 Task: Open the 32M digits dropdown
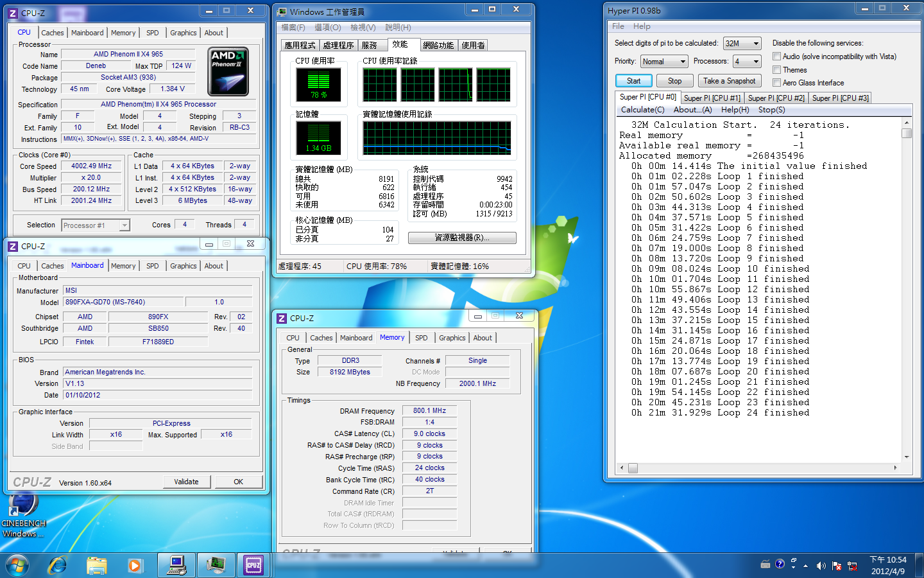click(742, 43)
